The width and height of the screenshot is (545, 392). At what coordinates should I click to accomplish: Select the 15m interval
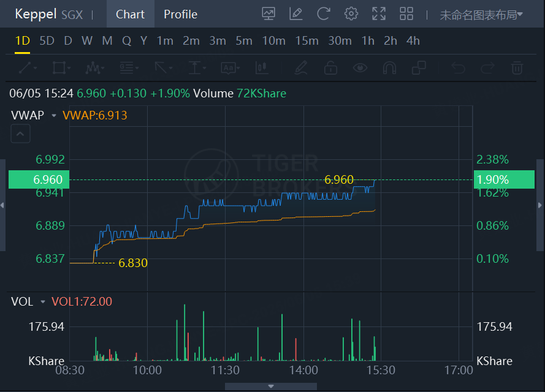pos(307,41)
